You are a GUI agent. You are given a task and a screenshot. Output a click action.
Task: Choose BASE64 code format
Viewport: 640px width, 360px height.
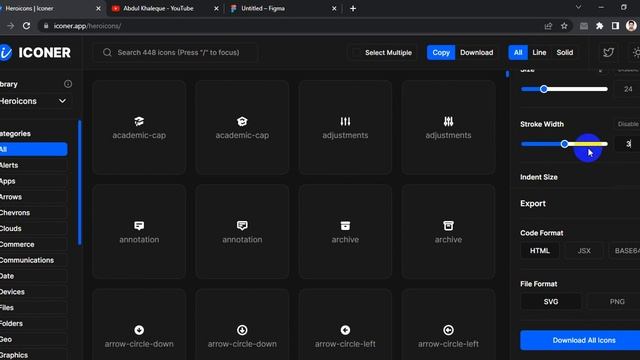click(625, 251)
